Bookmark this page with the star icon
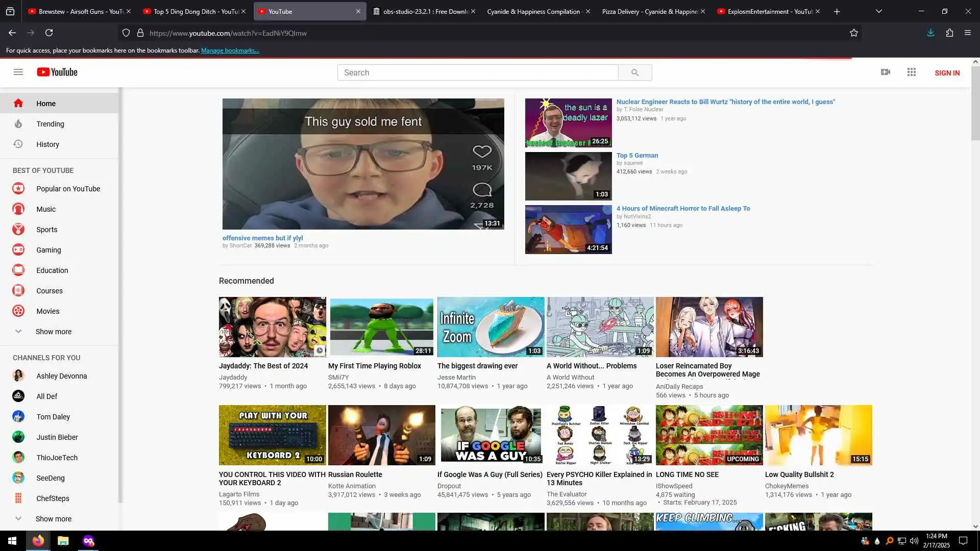This screenshot has width=980, height=551. click(x=853, y=33)
